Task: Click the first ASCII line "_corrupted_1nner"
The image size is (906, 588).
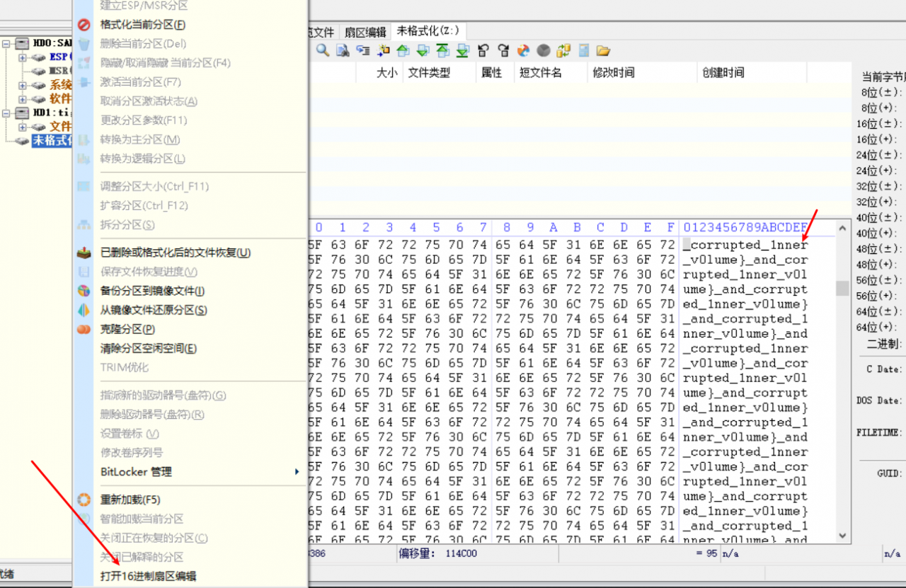Action: pos(745,245)
